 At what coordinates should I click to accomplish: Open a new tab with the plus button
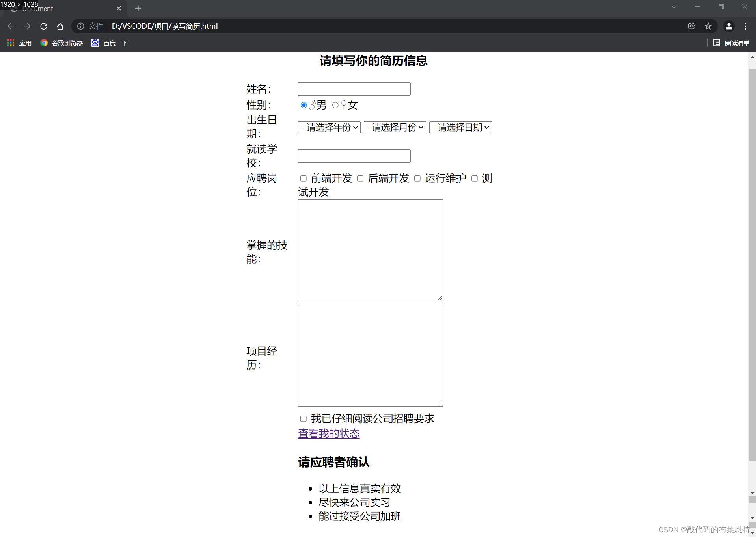(138, 8)
